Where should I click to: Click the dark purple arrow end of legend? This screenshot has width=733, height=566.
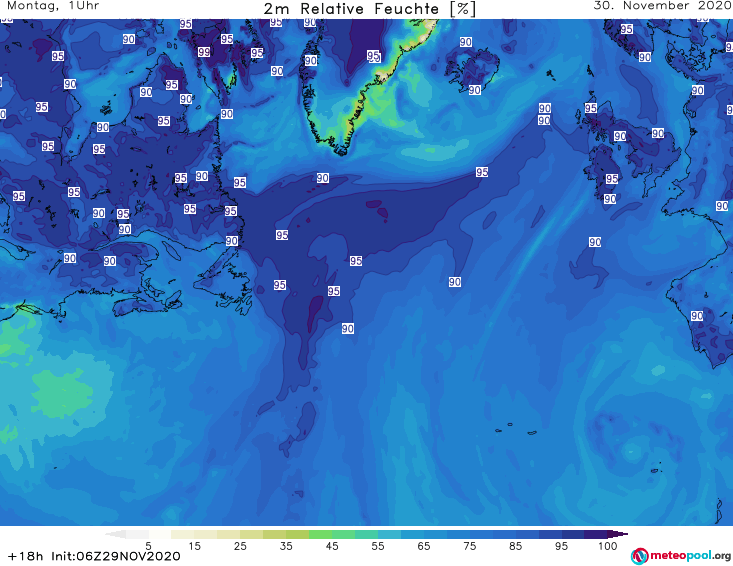tap(618, 534)
